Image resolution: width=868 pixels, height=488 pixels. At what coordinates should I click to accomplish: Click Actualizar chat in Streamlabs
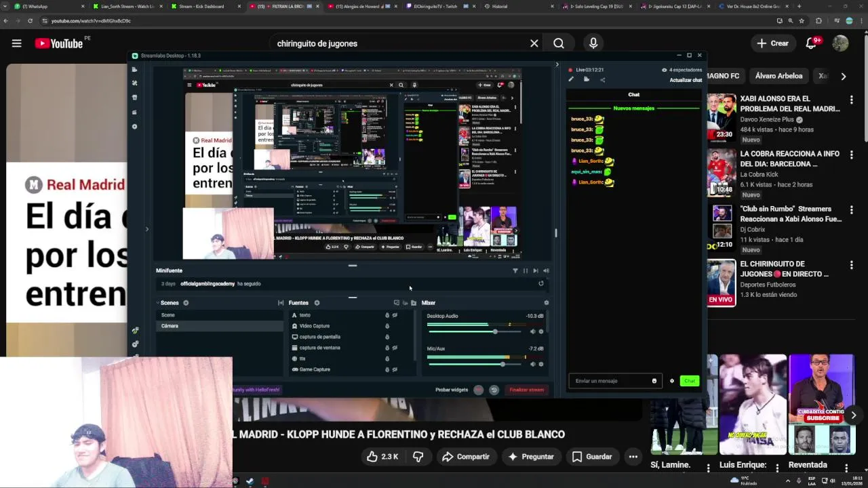[686, 80]
